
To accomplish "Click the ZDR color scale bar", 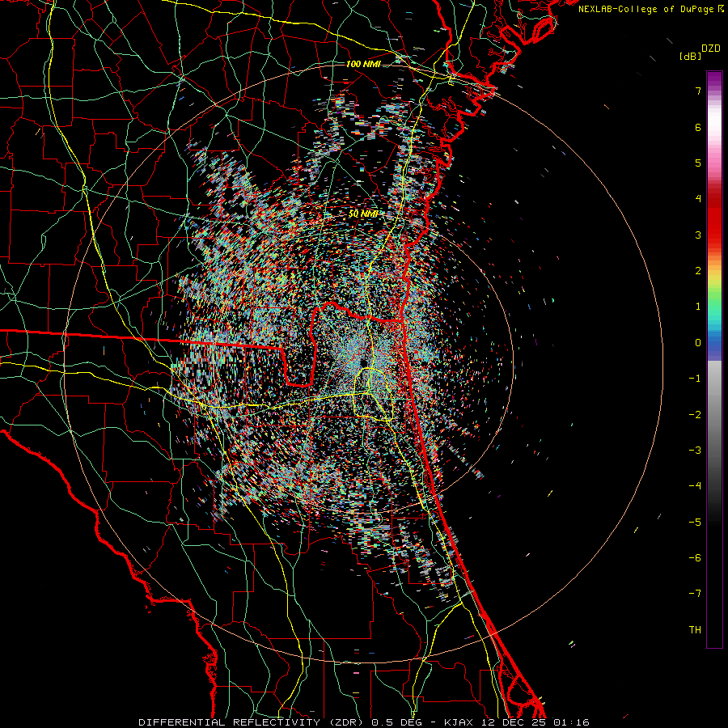I will 714,359.
